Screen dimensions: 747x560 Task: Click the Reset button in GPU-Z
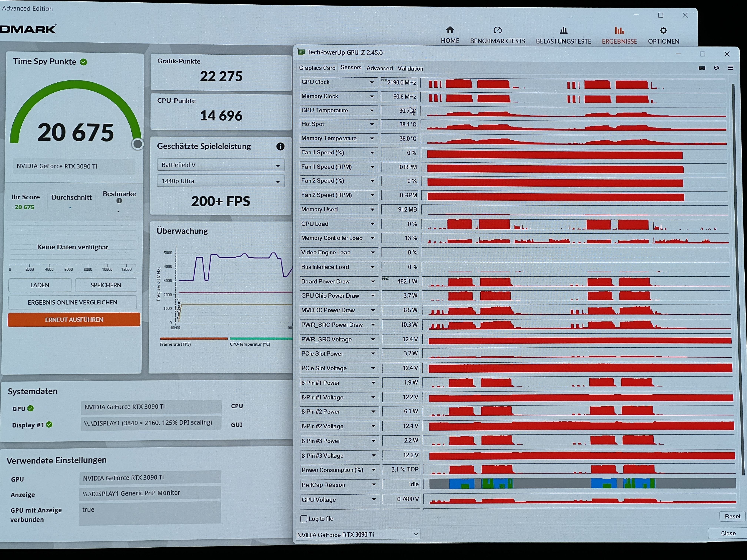(732, 516)
